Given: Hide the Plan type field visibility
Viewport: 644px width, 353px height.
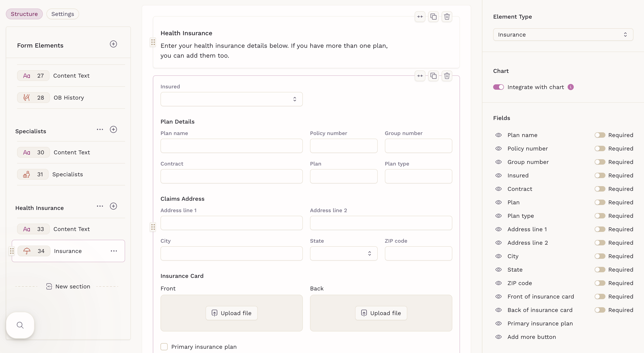Looking at the screenshot, I should 498,216.
